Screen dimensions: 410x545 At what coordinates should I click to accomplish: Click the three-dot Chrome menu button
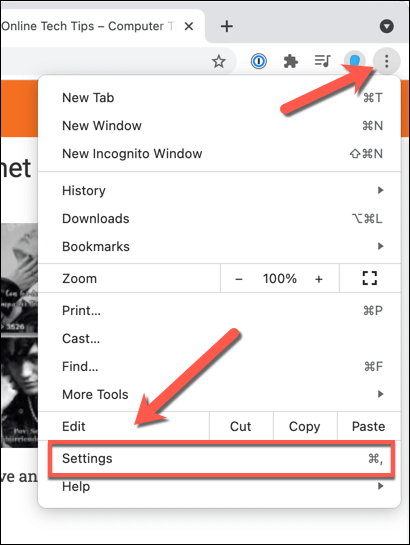[386, 62]
